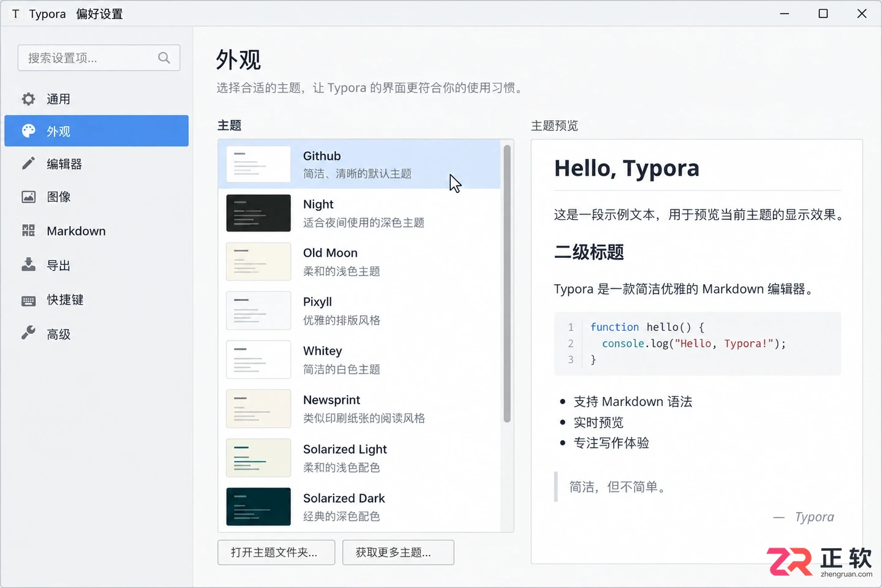Click the pencil icon beside 编辑器

pyautogui.click(x=28, y=164)
